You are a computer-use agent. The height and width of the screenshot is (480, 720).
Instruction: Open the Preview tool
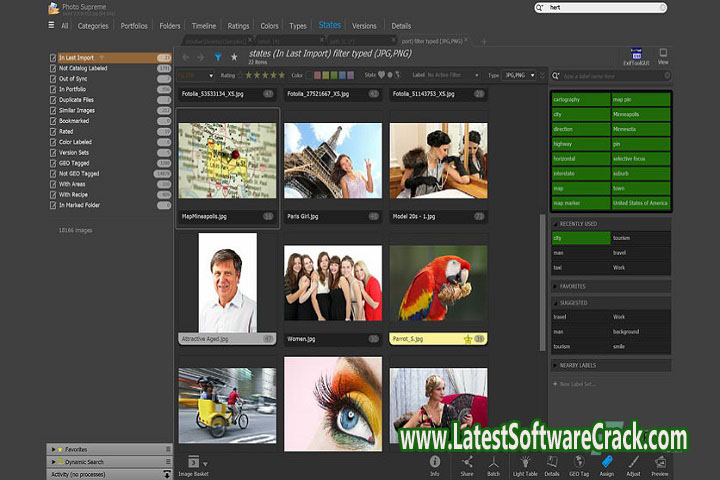click(660, 465)
